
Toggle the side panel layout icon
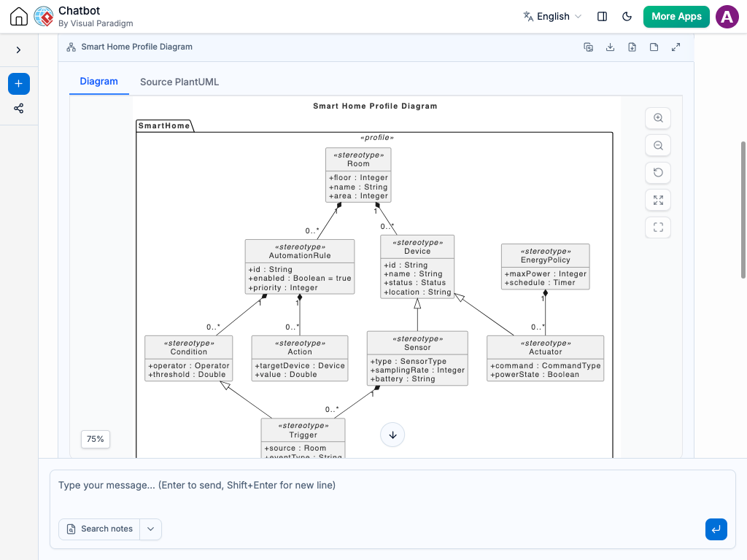[x=602, y=17]
